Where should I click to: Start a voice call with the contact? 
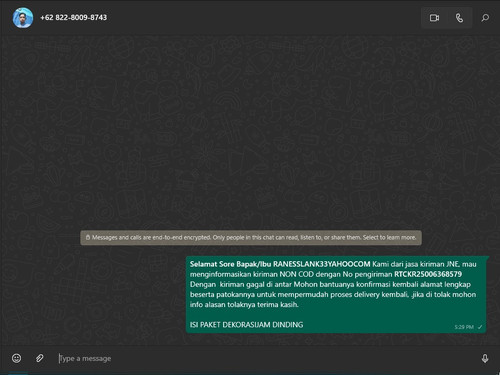pos(459,18)
